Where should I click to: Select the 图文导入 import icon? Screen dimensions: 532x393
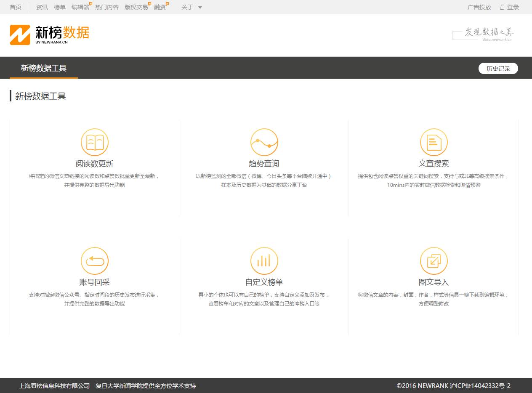click(434, 261)
